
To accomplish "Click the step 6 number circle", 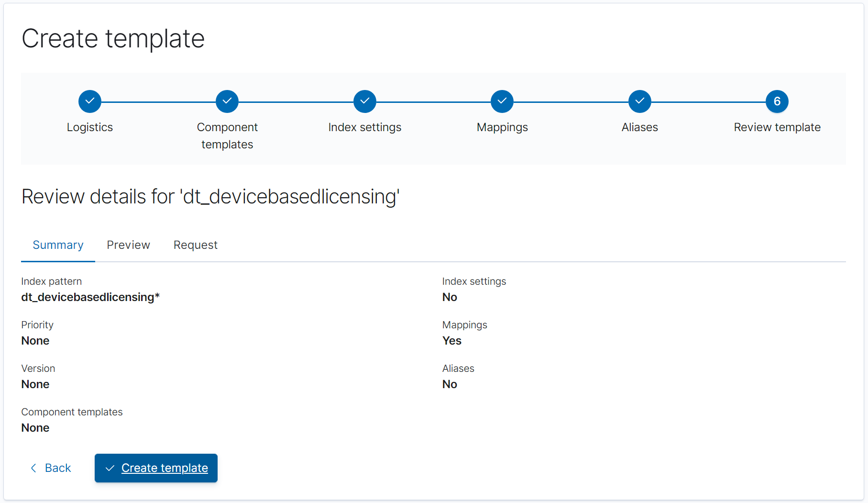I will click(777, 101).
